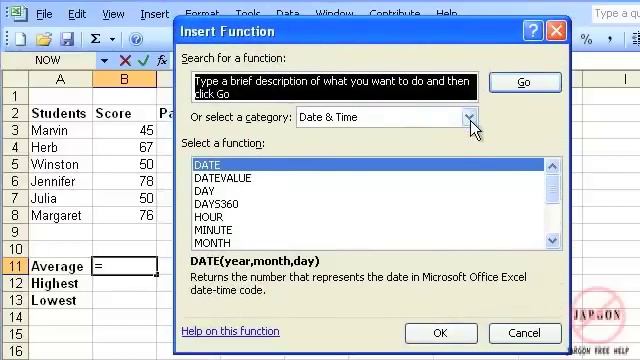Select the MONTH function
This screenshot has width=640, height=360.
(368, 243)
